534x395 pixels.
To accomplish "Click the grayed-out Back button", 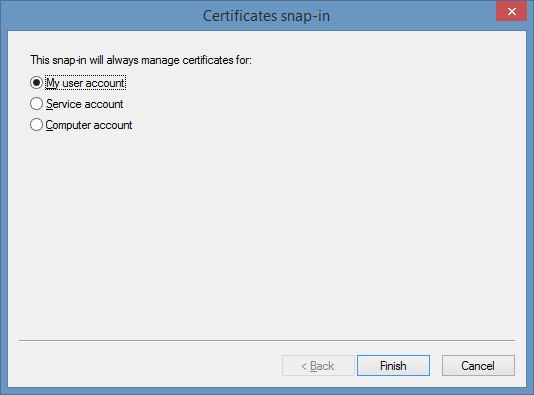I will coord(318,366).
